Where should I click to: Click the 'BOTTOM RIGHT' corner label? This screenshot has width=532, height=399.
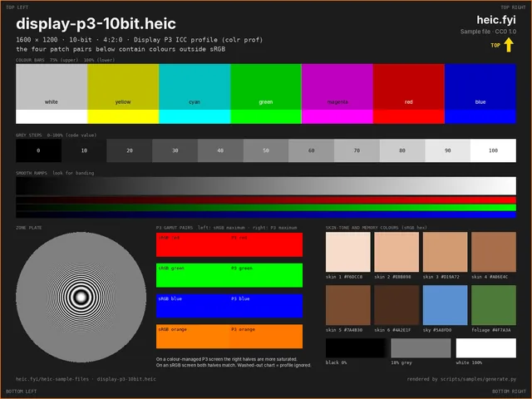pyautogui.click(x=509, y=392)
